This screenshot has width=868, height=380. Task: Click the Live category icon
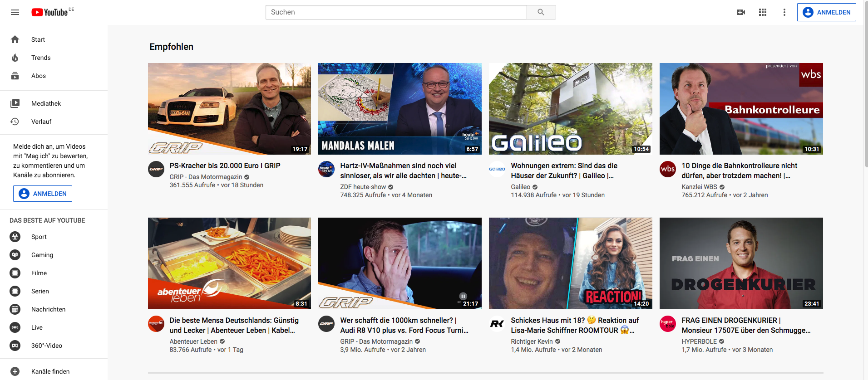pyautogui.click(x=15, y=327)
